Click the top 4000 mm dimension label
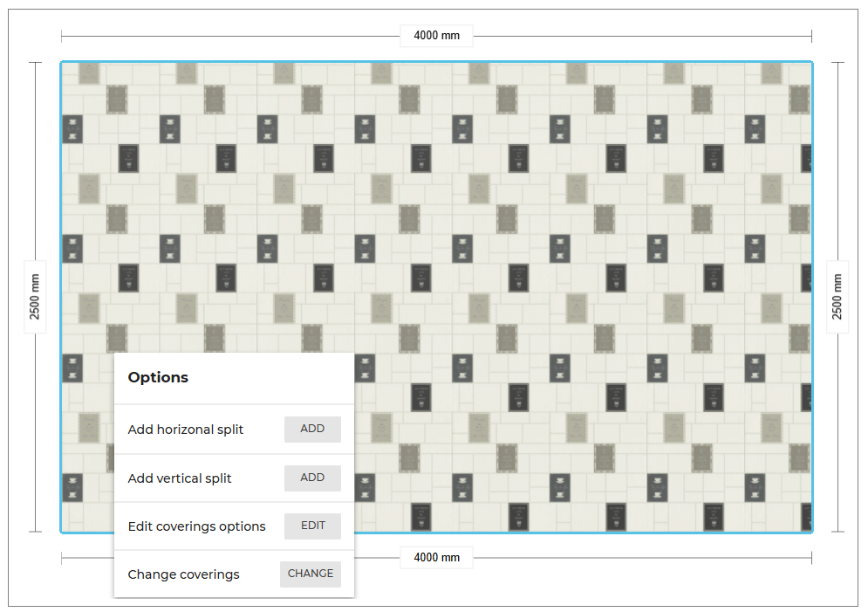The image size is (868, 612). (x=436, y=36)
